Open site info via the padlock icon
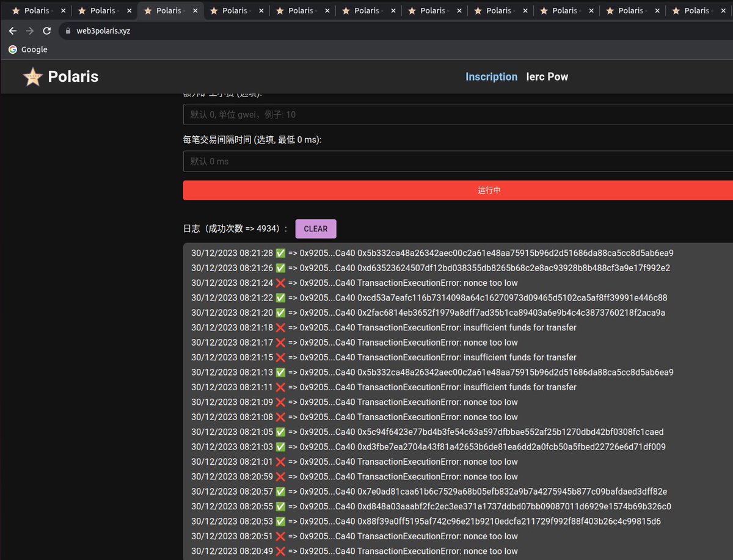This screenshot has height=560, width=733. click(x=67, y=31)
